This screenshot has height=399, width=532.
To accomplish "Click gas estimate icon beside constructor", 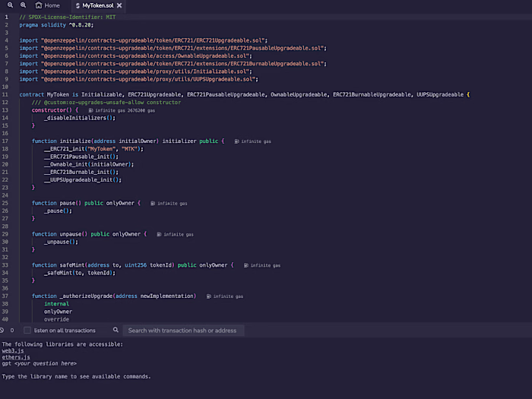I will tap(90, 110).
